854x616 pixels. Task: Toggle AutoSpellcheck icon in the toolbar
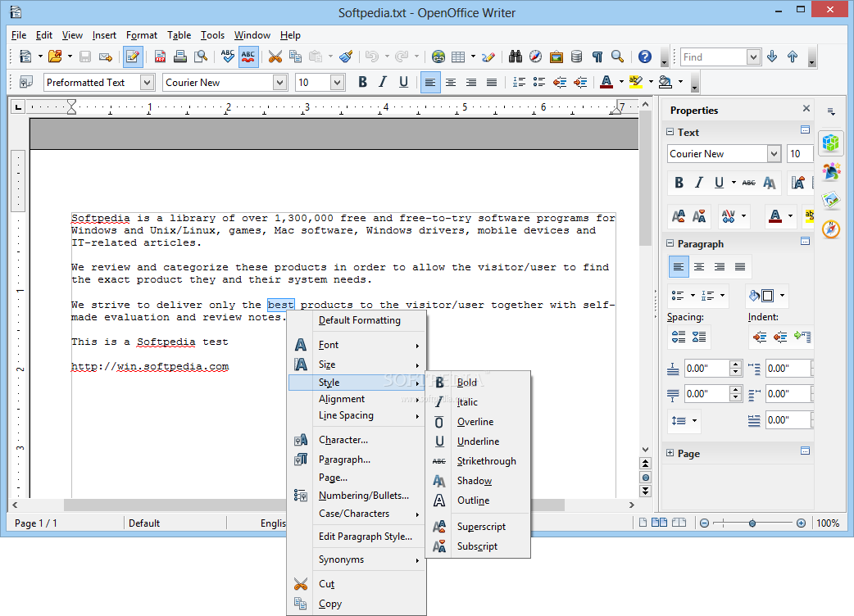tap(248, 57)
